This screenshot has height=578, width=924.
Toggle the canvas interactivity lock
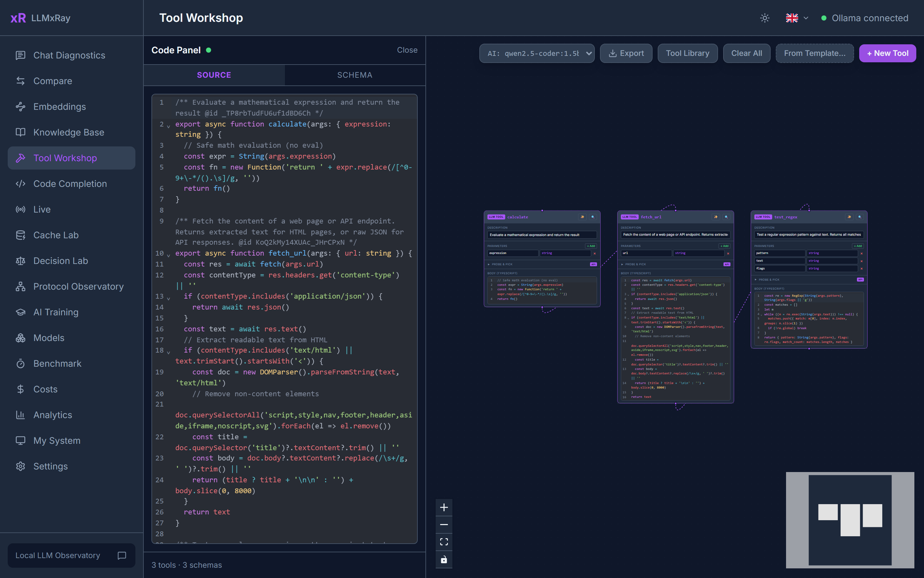point(444,559)
